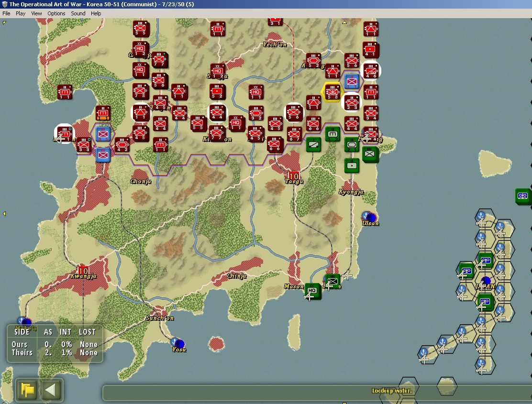Image resolution: width=532 pixels, height=404 pixels.
Task: Select the green infantry unit at Pusan
Action: tap(333, 281)
